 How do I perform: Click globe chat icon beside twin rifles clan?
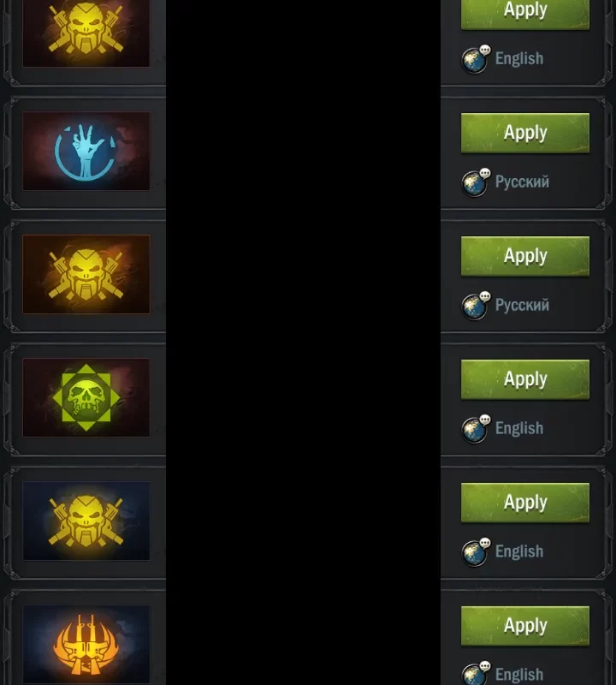[476, 673]
